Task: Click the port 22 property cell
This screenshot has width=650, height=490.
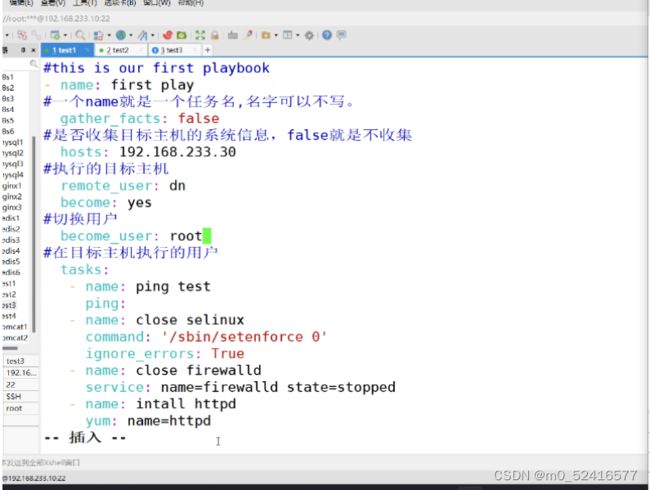Action: (21, 385)
